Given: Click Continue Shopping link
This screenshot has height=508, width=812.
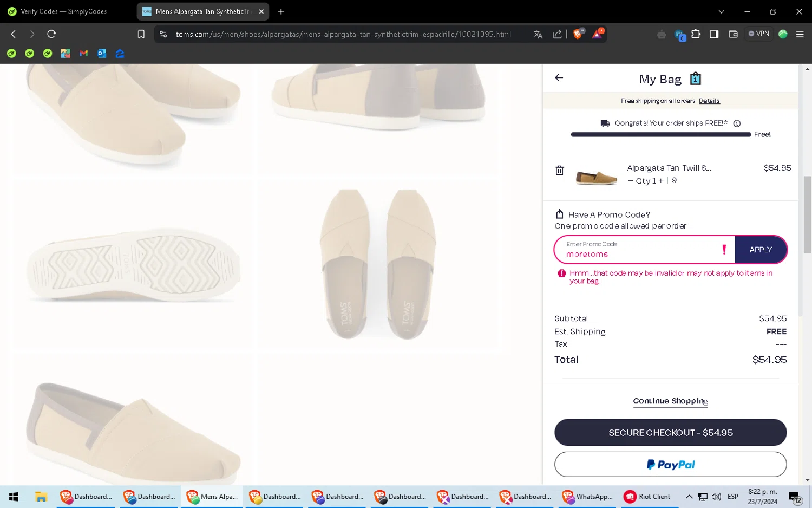Looking at the screenshot, I should [670, 401].
